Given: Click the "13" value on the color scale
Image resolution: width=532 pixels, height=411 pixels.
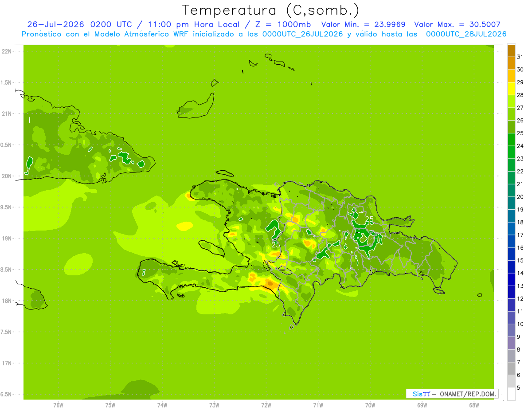Looking at the screenshot, I should click(x=520, y=286).
